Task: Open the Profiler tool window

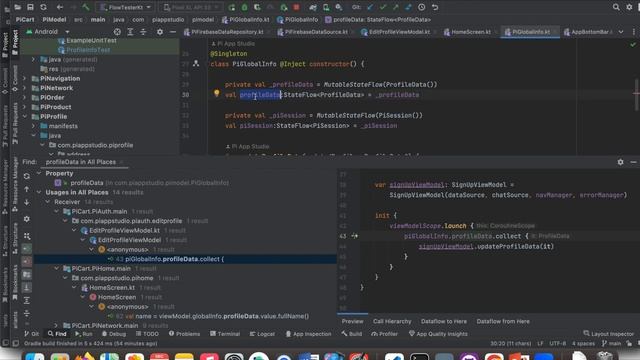Action: (384, 334)
